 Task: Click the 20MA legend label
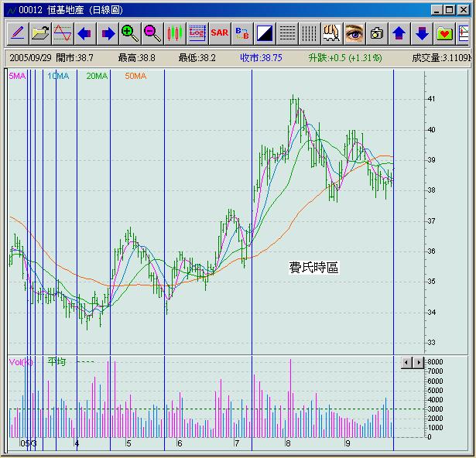pos(97,76)
